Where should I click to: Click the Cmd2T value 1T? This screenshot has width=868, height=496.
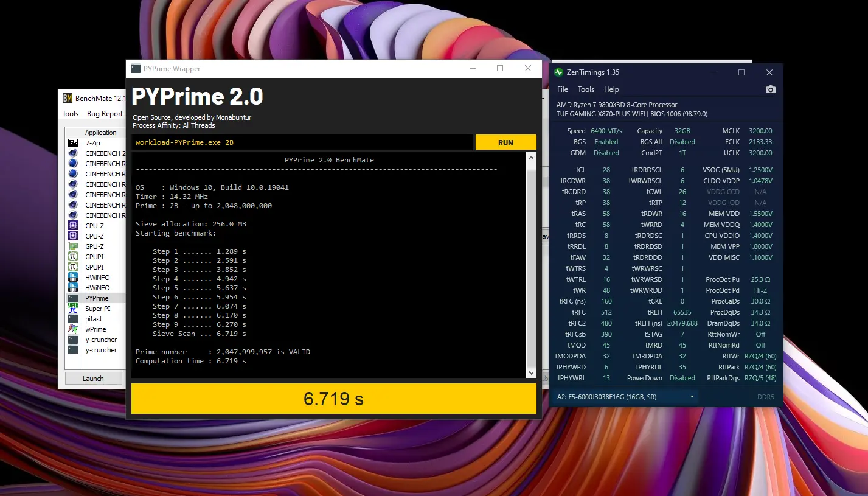click(682, 153)
